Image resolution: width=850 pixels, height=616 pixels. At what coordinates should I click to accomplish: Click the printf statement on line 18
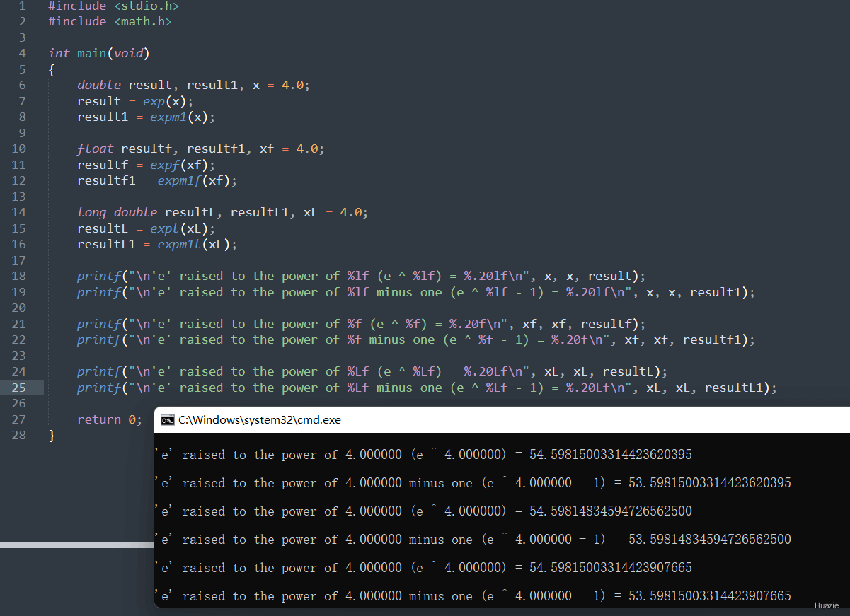[x=362, y=276]
